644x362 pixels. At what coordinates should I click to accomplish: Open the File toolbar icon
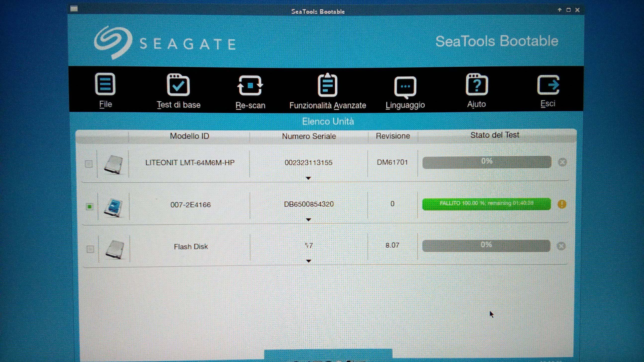105,84
